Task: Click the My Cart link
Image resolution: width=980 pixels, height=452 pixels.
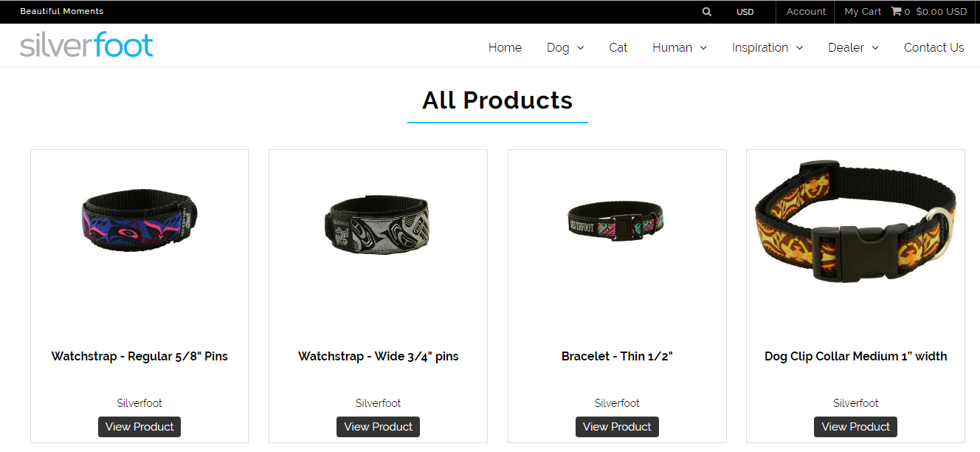Action: [x=863, y=12]
